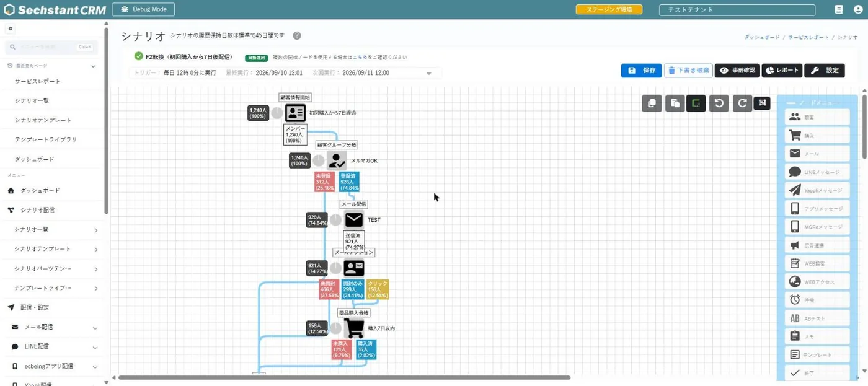868x386 pixels.
Task: Add a 広告連携 megaphone node
Action: click(817, 245)
